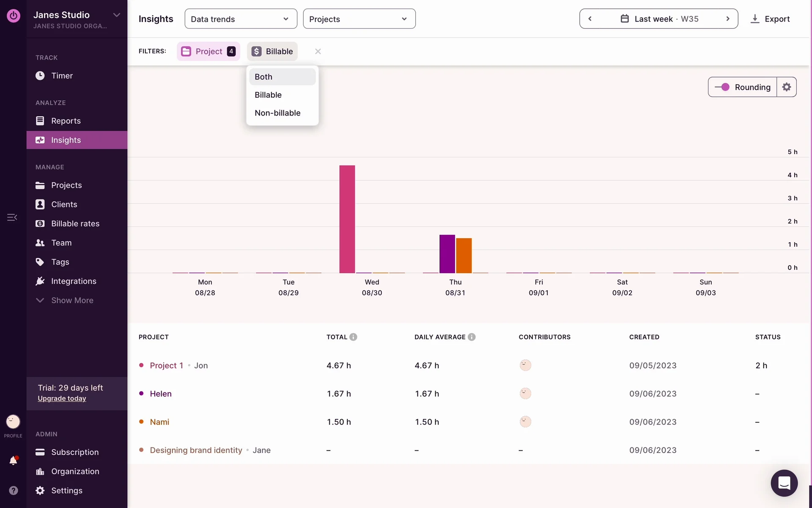Click the Upgrade today link
Viewport: 812px width, 508px height.
[62, 398]
